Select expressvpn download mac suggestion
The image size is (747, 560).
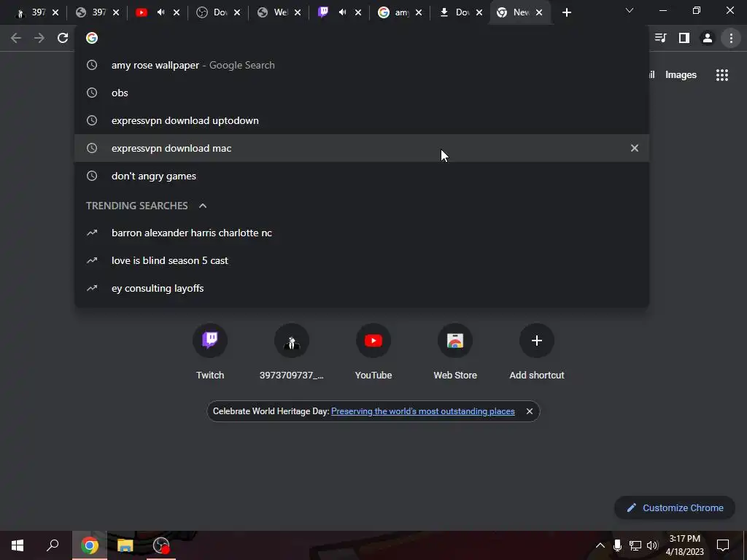362,148
